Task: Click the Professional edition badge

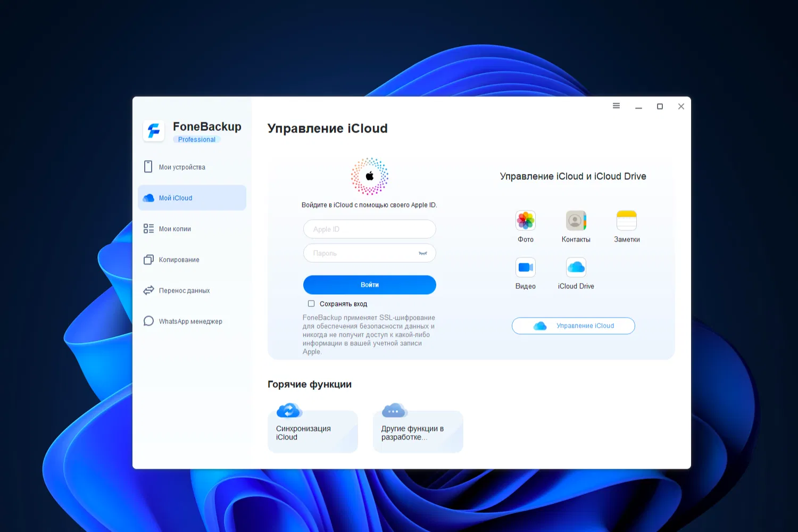Action: [197, 139]
